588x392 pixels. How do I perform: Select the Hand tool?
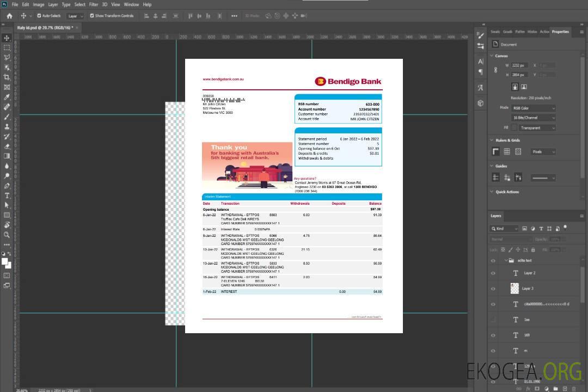(7, 225)
